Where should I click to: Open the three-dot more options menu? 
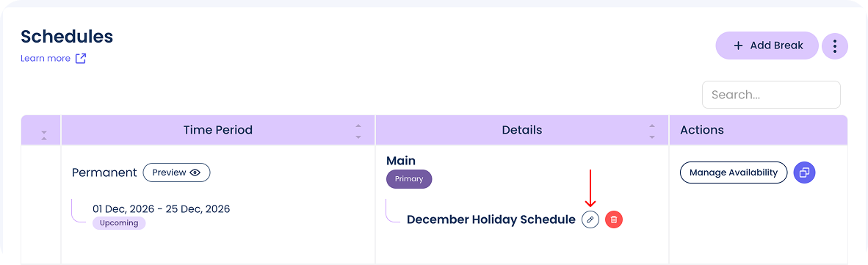tap(835, 46)
